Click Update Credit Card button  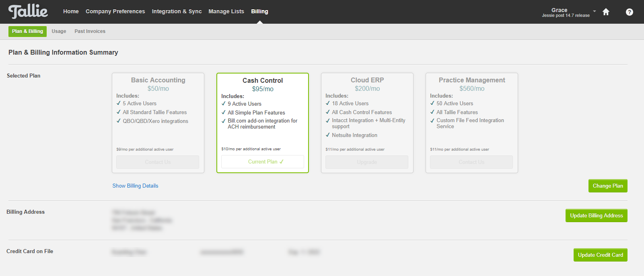tap(600, 255)
